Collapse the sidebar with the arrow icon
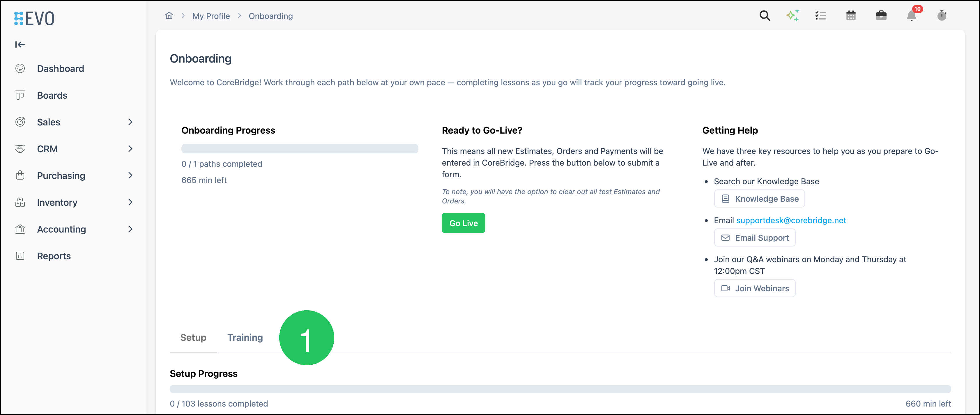Screen dimensions: 980x415 [x=20, y=45]
